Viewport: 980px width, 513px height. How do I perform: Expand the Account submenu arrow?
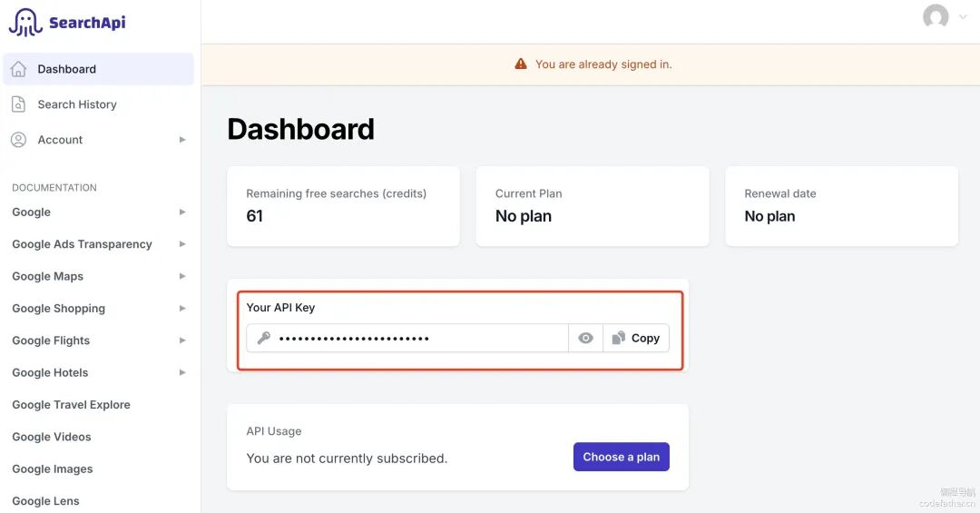pos(182,140)
